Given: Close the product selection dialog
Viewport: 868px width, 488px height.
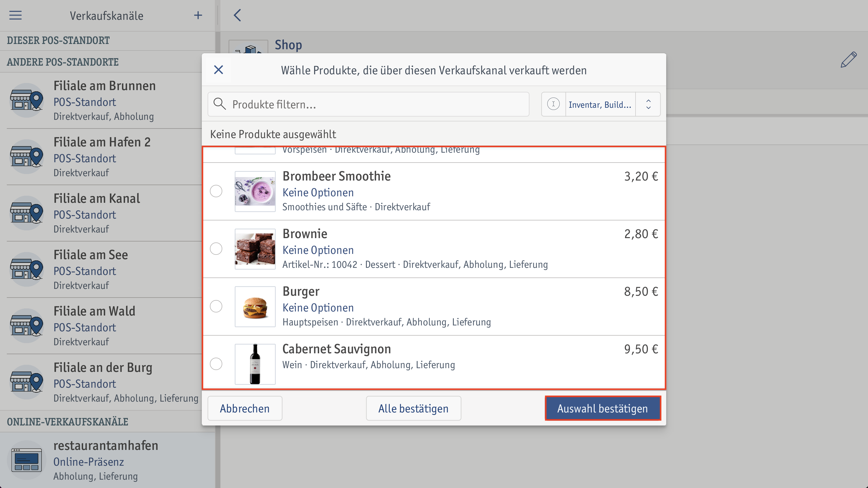Looking at the screenshot, I should click(218, 70).
